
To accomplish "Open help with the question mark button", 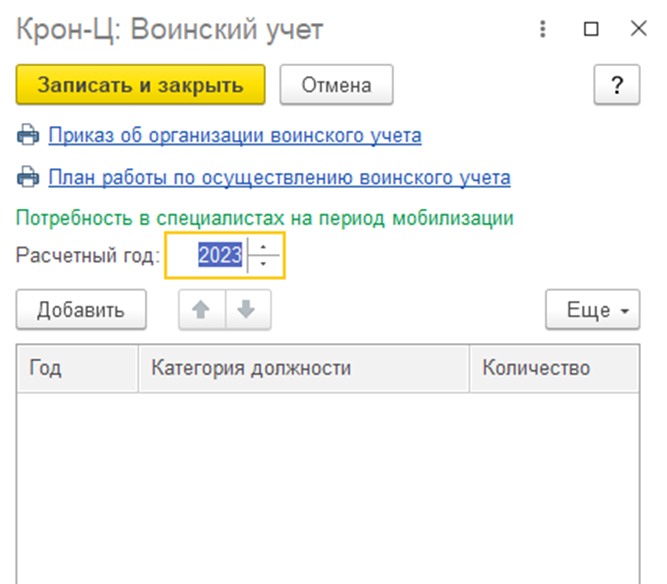I will click(616, 85).
